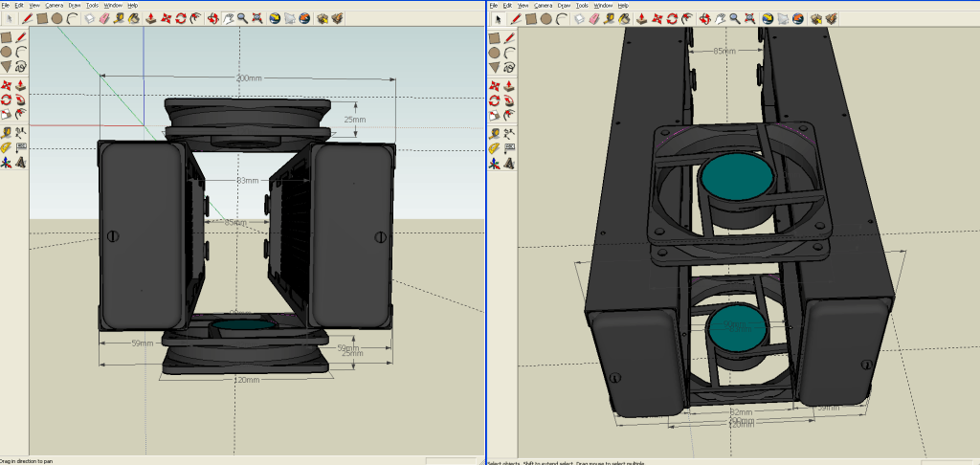Select the arrow Select tool in right window
This screenshot has width=980, height=465.
click(498, 18)
